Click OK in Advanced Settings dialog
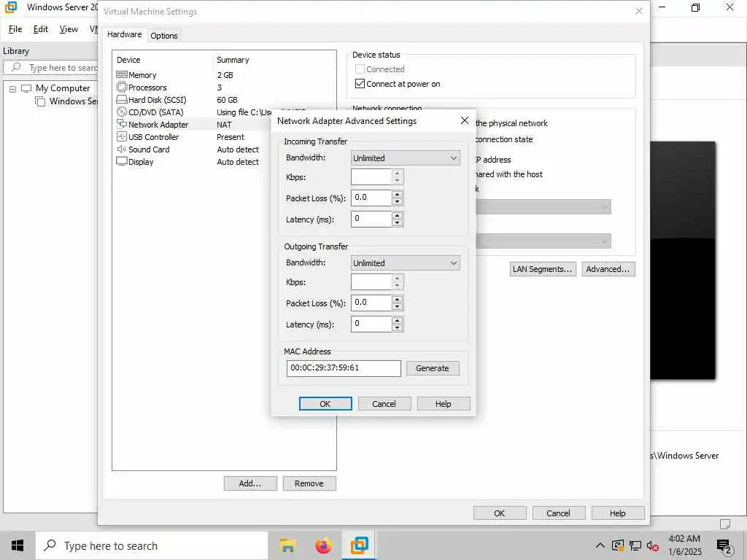The image size is (747, 560). 325,404
